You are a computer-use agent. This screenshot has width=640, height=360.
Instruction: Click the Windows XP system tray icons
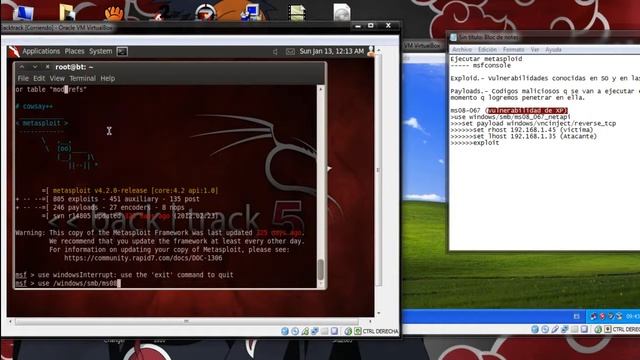607,316
